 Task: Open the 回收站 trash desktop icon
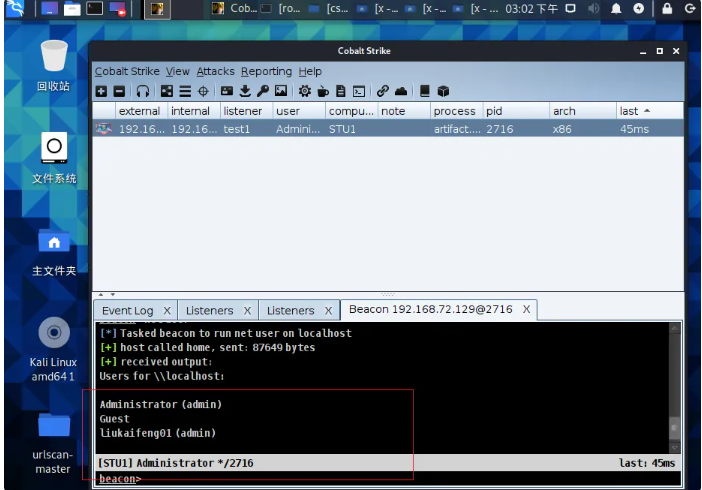pos(54,65)
